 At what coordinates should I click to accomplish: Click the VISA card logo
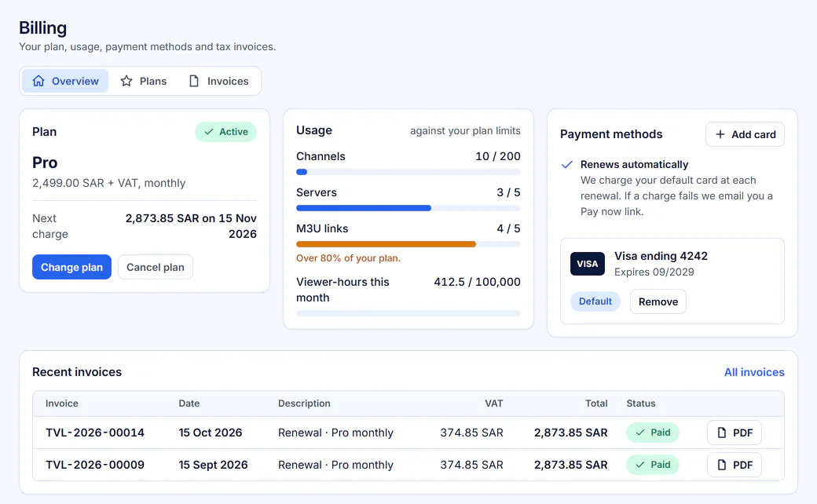point(588,264)
